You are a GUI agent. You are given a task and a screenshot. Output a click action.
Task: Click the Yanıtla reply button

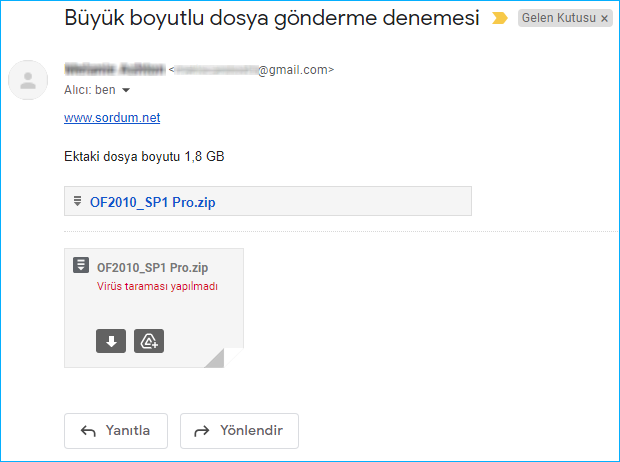(x=116, y=431)
